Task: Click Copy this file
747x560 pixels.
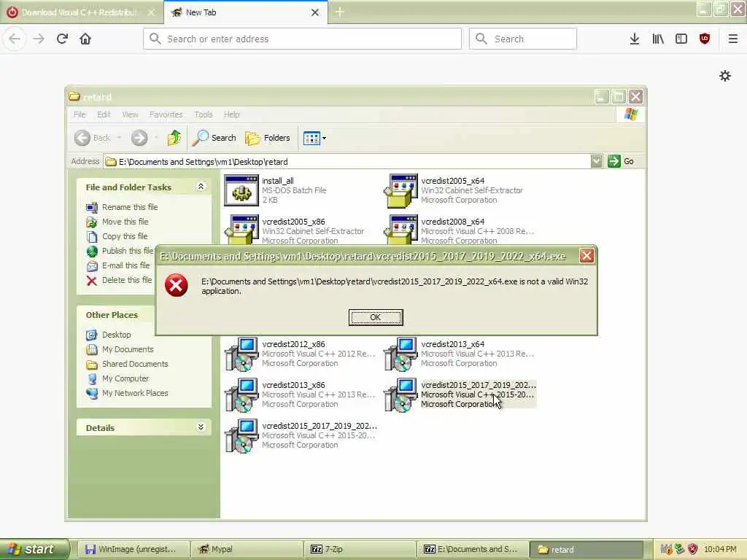Action: coord(124,236)
